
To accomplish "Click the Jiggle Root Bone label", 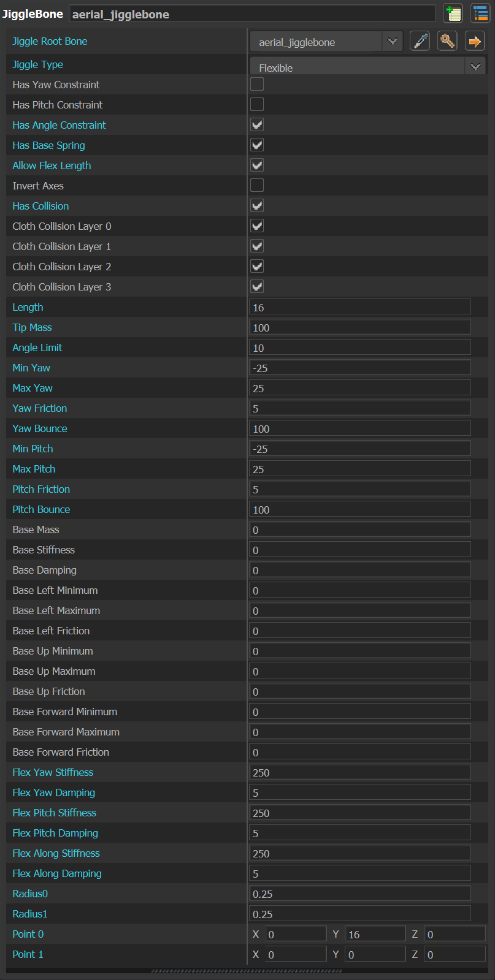I will click(x=50, y=41).
